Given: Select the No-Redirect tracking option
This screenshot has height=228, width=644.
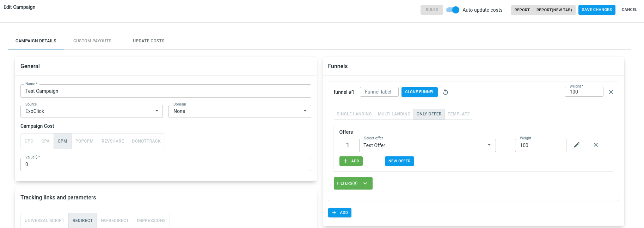Looking at the screenshot, I should (x=115, y=221).
